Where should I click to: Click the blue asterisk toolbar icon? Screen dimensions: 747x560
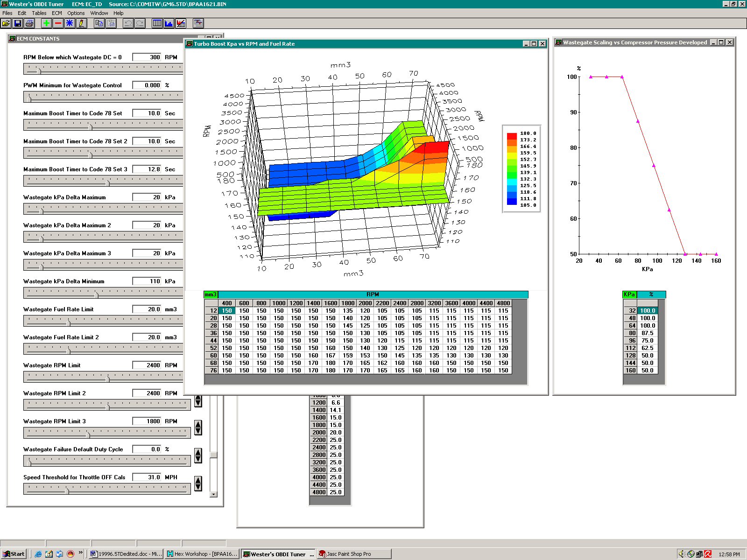pos(70,23)
